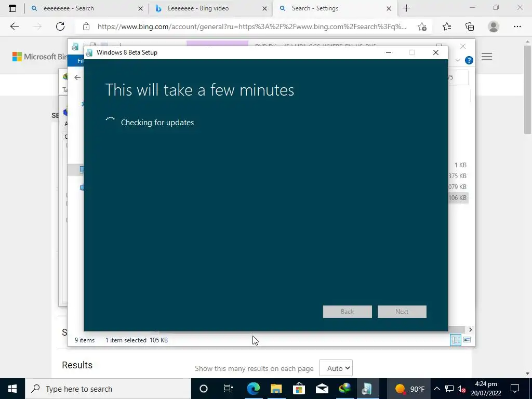The width and height of the screenshot is (532, 399).
Task: Switch Explorer to large icons view
Action: 467,340
